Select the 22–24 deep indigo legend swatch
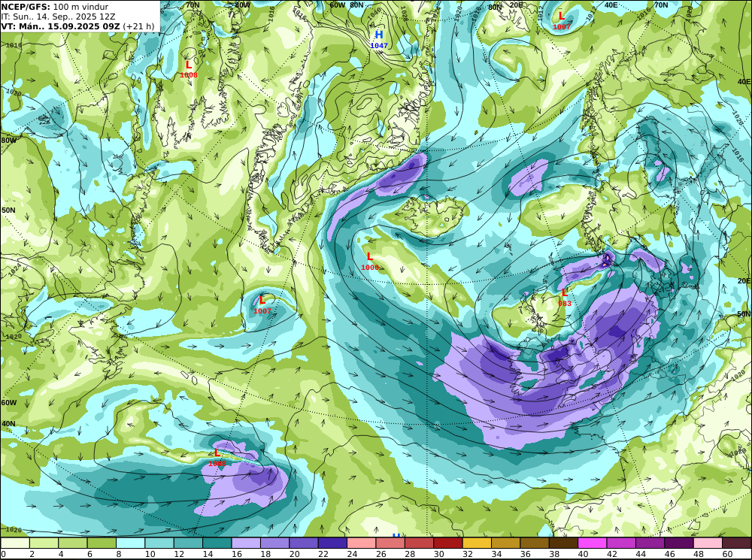The image size is (752, 560). 332,543
